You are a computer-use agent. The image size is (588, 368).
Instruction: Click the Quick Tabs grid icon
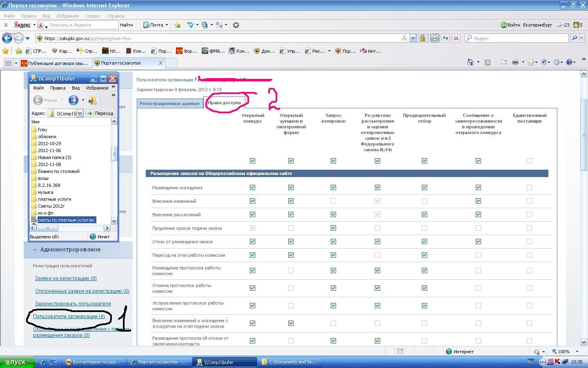tap(8, 63)
